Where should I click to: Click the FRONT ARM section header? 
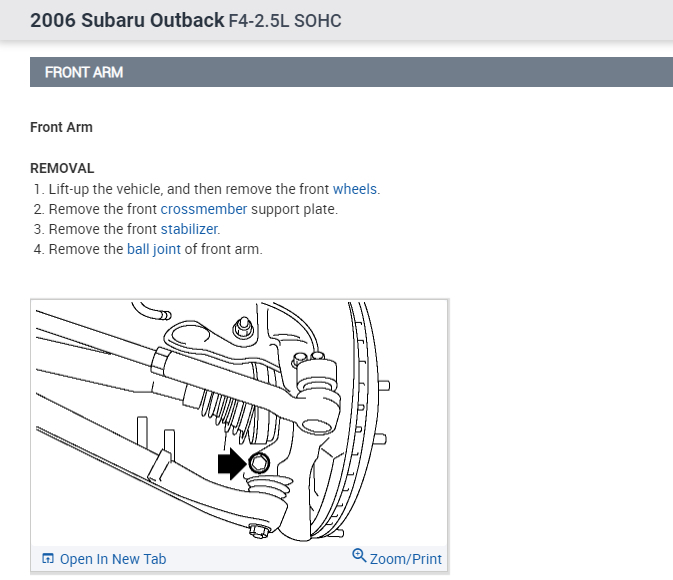pyautogui.click(x=351, y=72)
